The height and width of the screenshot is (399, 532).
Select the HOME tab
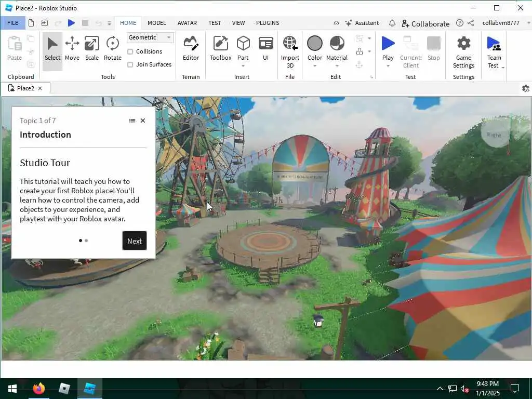tap(128, 23)
